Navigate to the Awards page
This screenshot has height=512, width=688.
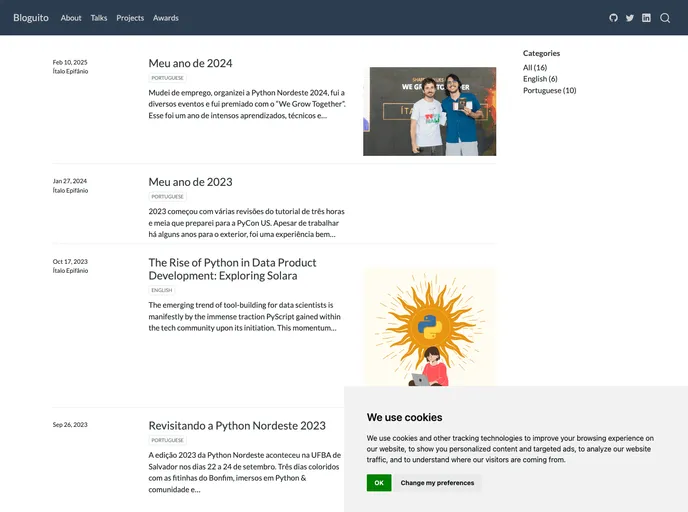click(166, 18)
